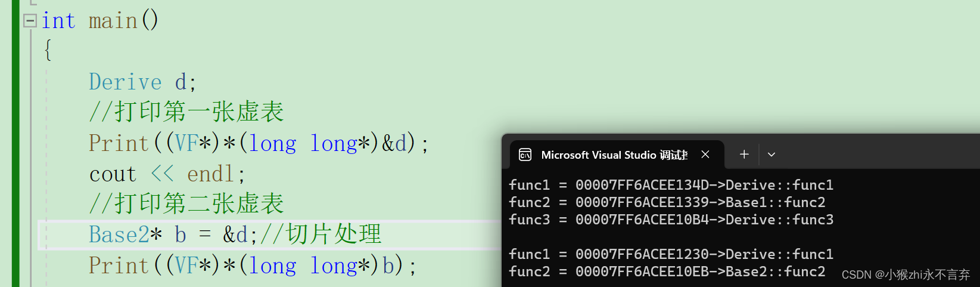Click the Derive type in declaration line
Screen dimensions: 980x287
click(x=125, y=82)
